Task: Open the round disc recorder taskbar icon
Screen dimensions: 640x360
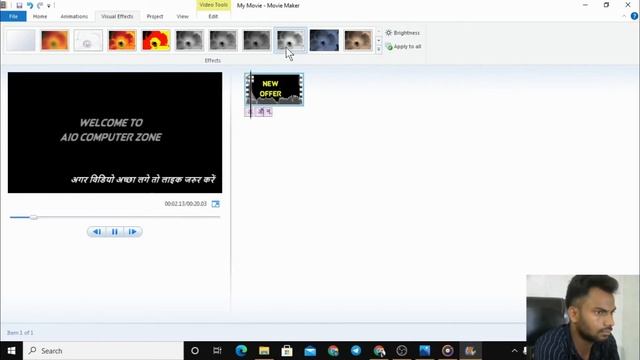Action: click(x=447, y=351)
